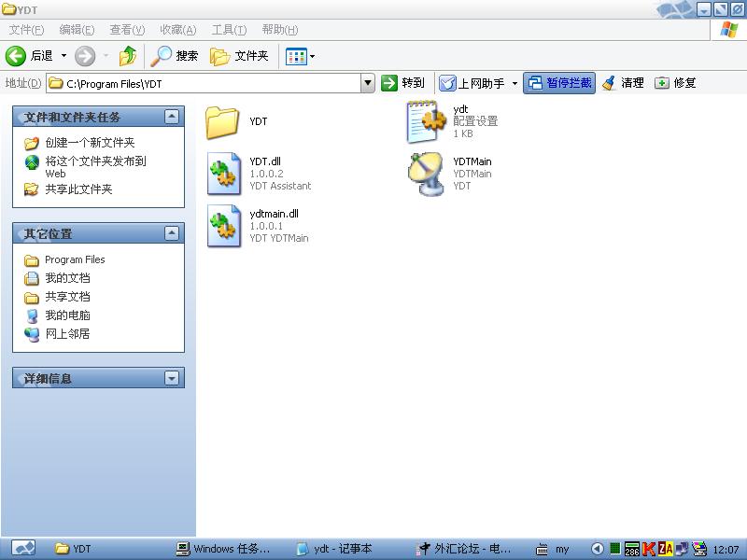Click the 286 meter tray icon
The height and width of the screenshot is (560, 747).
(x=632, y=549)
